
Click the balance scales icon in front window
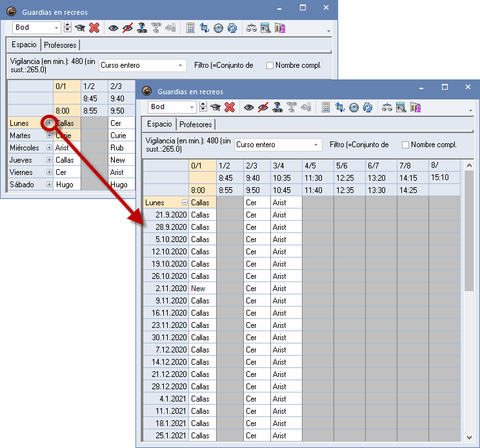pyautogui.click(x=387, y=108)
